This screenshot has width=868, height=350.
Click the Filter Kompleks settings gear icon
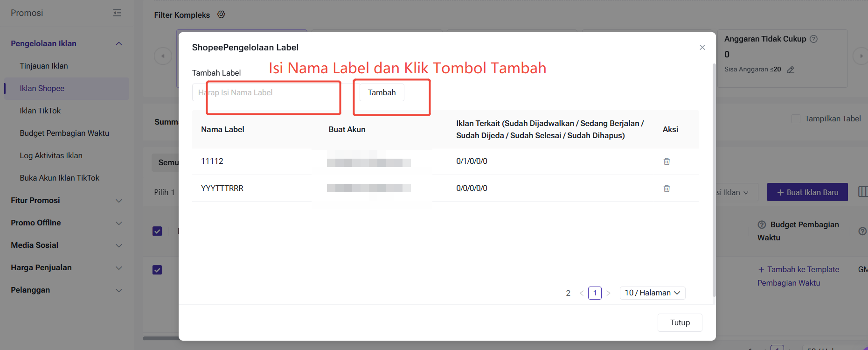coord(222,14)
